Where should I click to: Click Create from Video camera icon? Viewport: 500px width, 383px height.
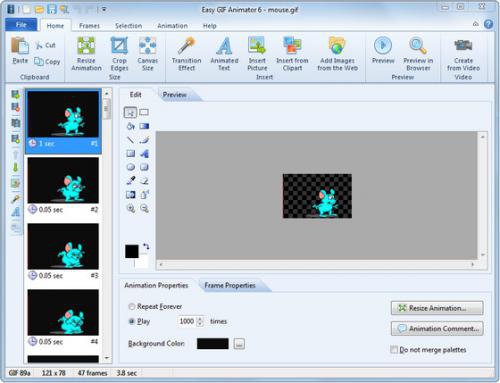click(463, 45)
